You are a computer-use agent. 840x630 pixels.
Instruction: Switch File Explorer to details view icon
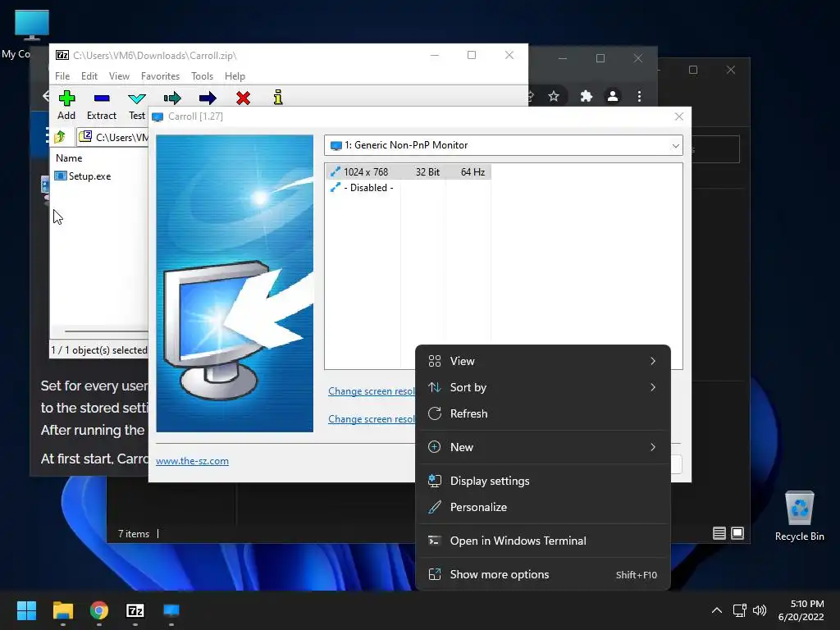click(x=719, y=533)
